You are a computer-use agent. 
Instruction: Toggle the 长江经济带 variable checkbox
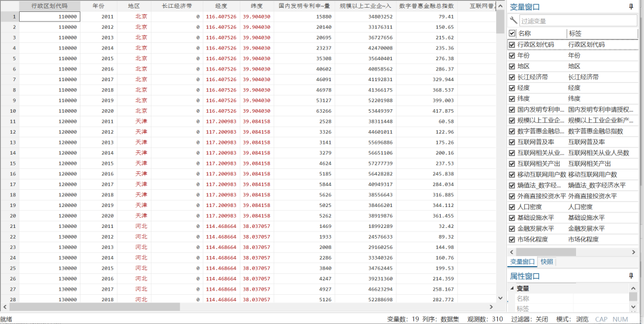tap(512, 77)
